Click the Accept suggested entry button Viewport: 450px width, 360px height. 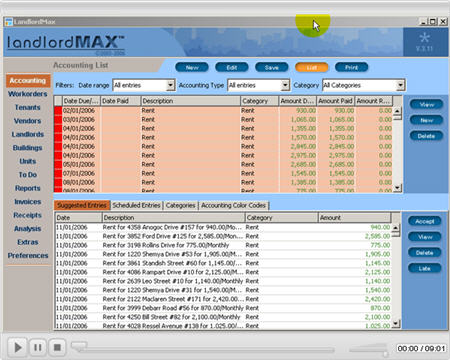pos(425,221)
